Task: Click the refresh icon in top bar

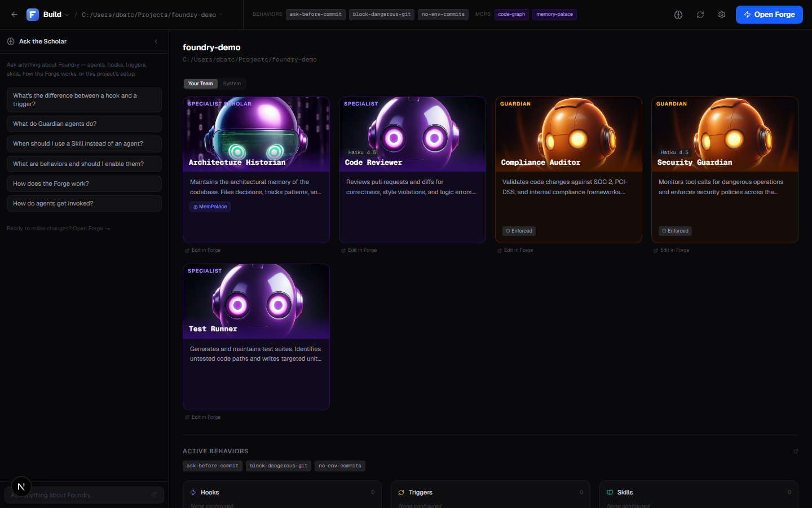Action: click(700, 15)
